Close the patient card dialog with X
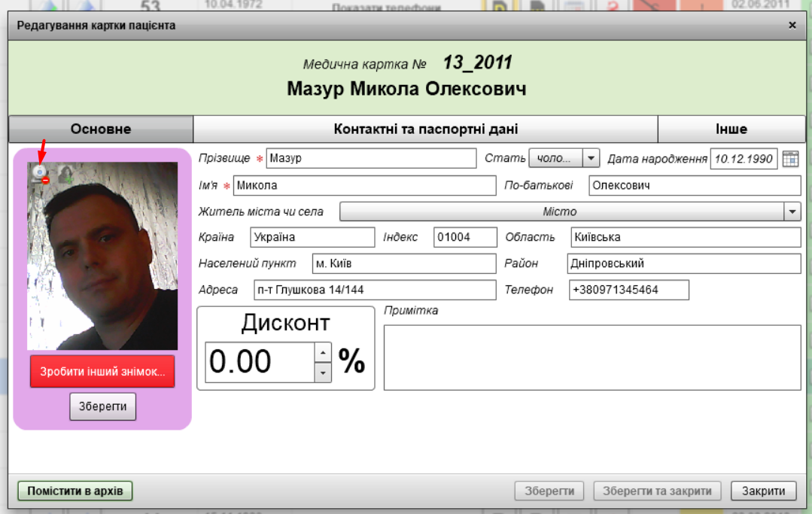Screen dimensions: 812x514 [x=792, y=25]
